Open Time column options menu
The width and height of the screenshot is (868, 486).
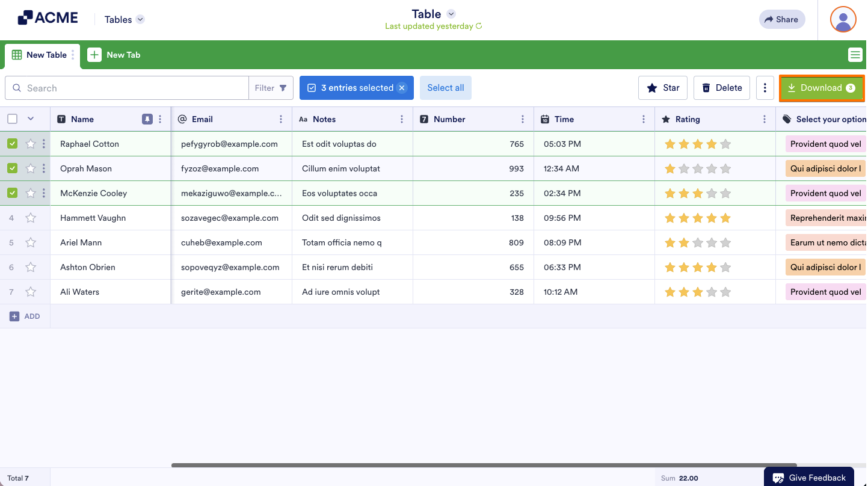644,119
